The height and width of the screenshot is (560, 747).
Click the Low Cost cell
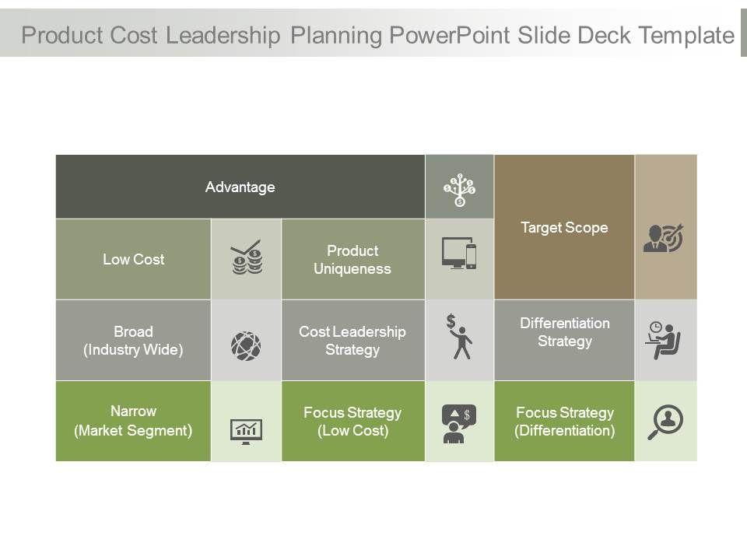tap(134, 259)
